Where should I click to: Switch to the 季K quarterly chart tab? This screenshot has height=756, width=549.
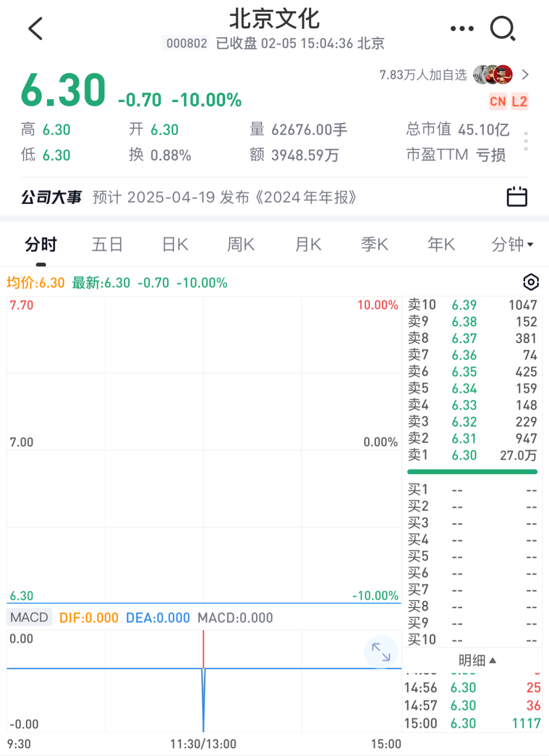pos(375,245)
